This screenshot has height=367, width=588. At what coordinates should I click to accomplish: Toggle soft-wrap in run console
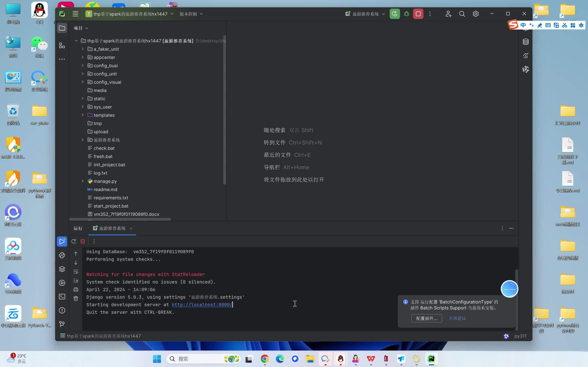[76, 272]
